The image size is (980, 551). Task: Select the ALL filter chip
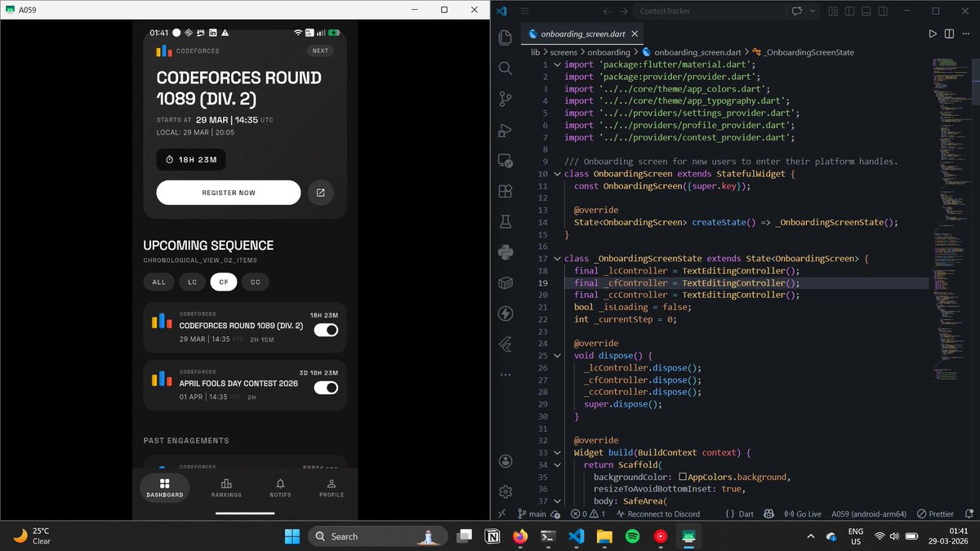pos(158,282)
